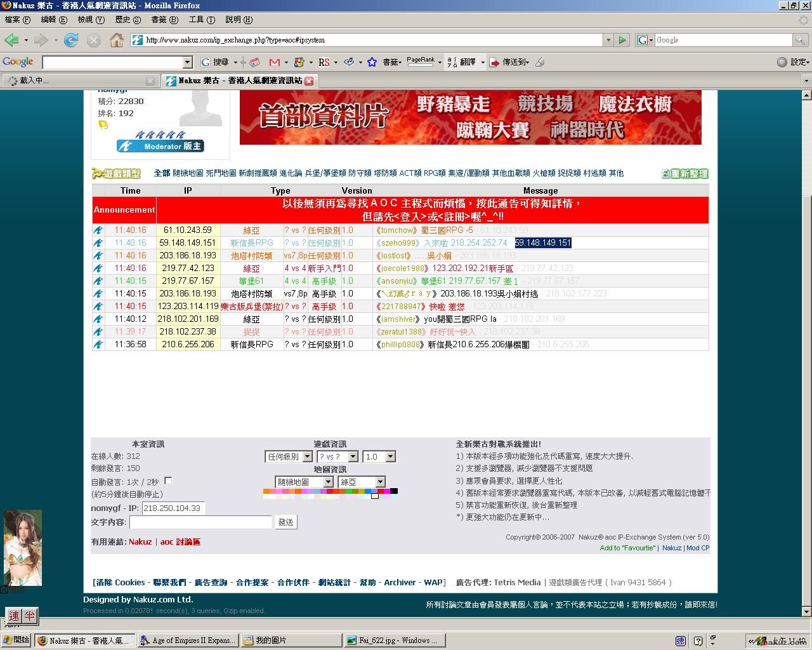Open the Mod CP link
Image resolution: width=812 pixels, height=650 pixels.
[698, 548]
